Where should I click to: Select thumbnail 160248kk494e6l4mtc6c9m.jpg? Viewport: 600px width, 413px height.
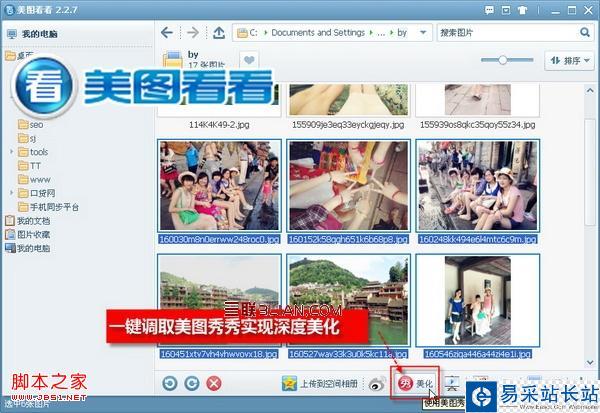point(478,186)
